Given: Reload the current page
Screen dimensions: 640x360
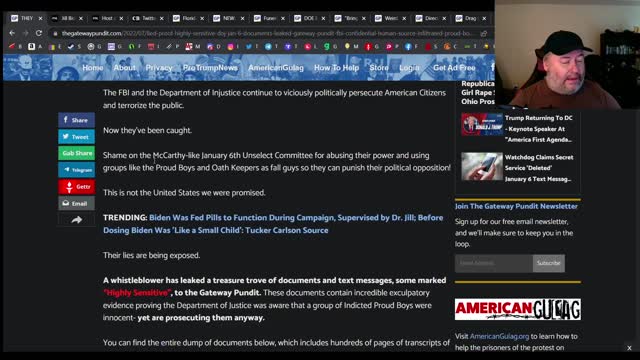Looking at the screenshot, I should 39,33.
